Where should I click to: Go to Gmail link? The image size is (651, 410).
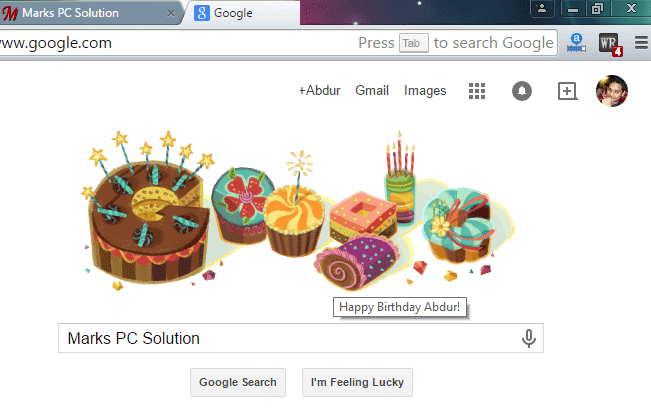(372, 91)
